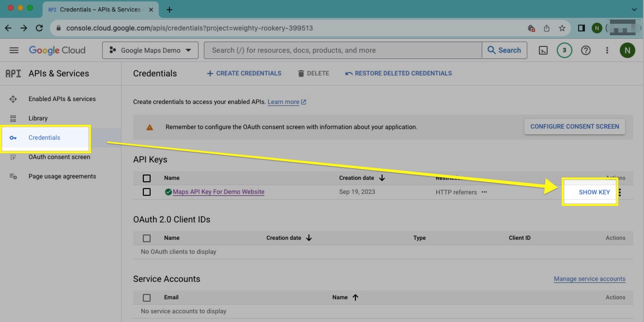
Task: Select the Credentials – APIs & Services tab
Action: pos(100,10)
